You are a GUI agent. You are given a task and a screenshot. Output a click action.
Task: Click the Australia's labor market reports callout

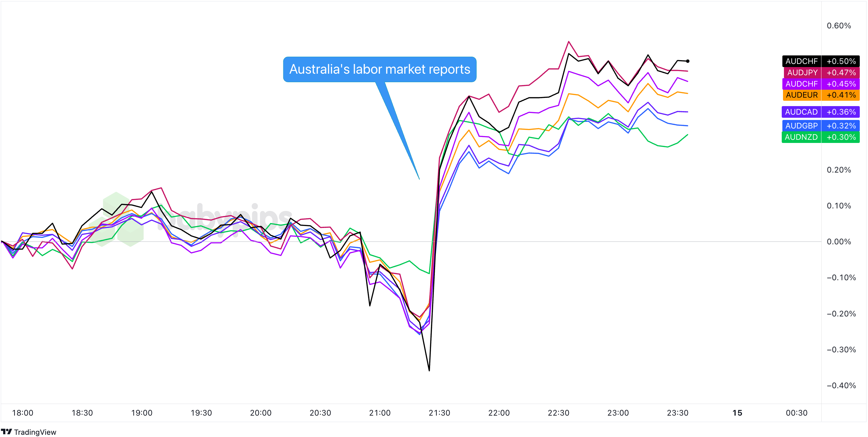pos(380,69)
